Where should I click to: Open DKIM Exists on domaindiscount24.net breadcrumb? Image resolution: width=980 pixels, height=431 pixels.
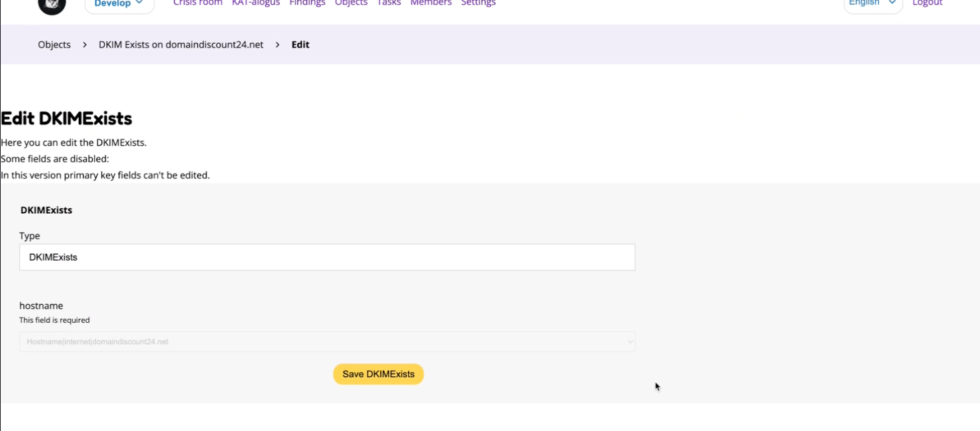[x=180, y=44]
